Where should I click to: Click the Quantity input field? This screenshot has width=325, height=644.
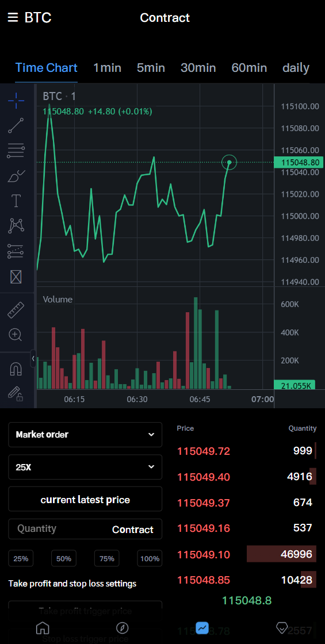pos(85,529)
